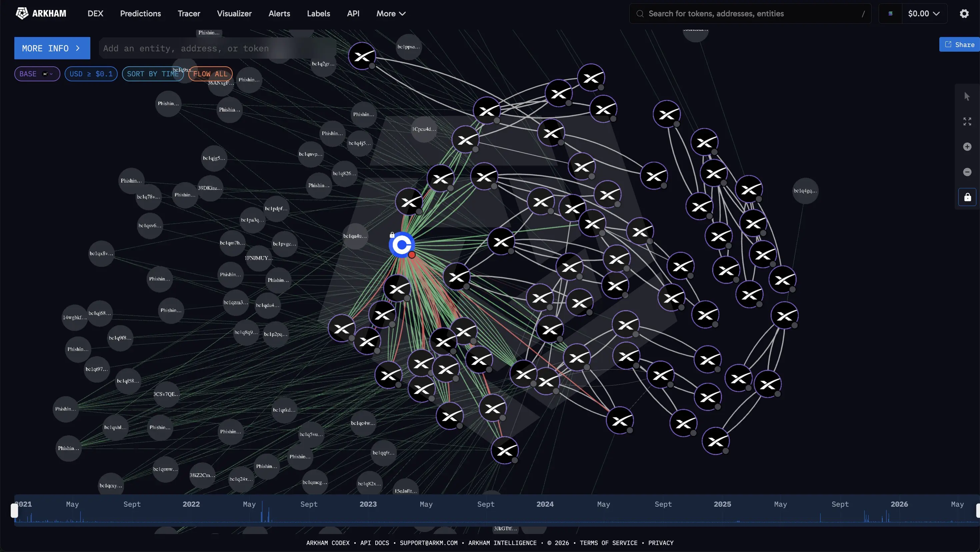Click the bc1qrkd… node
The width and height of the screenshot is (980, 552).
(x=284, y=410)
